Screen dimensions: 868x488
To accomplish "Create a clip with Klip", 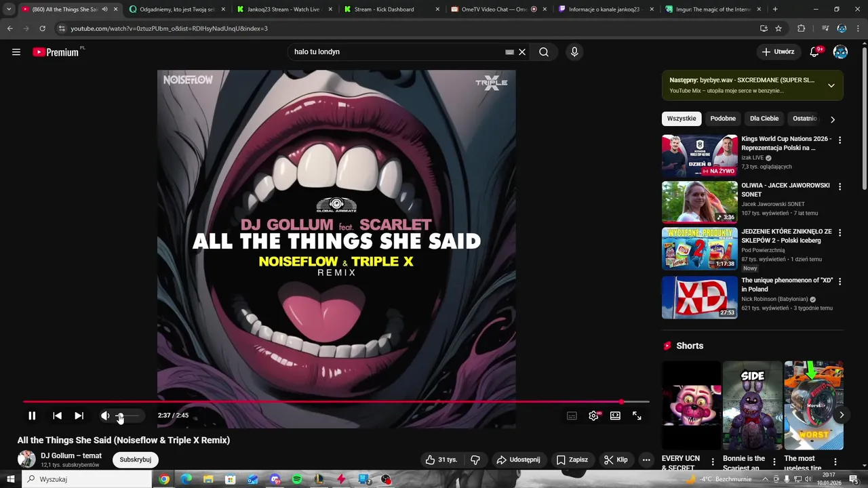I will [x=616, y=460].
